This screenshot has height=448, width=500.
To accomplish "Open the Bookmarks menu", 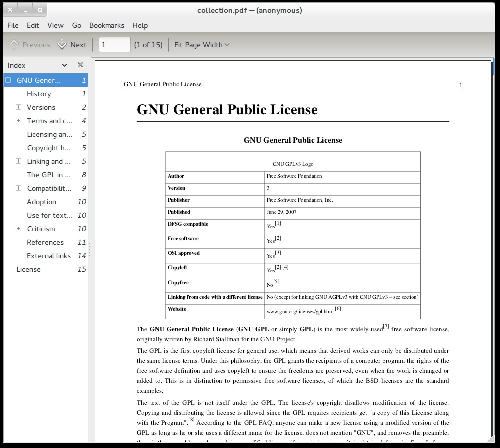I will coord(106,25).
